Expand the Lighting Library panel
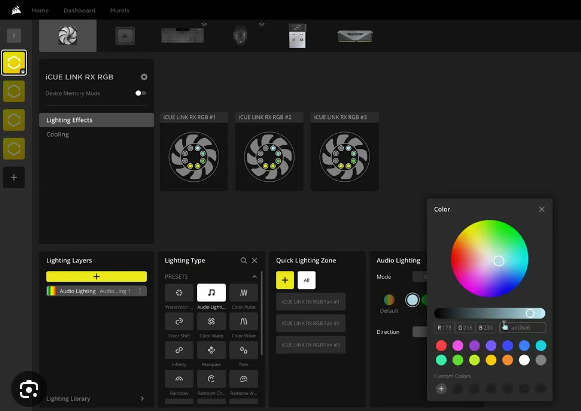The width and height of the screenshot is (581, 411). (142, 398)
